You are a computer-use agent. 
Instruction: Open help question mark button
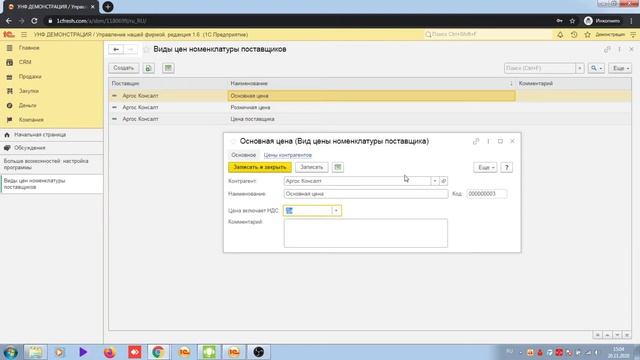tap(507, 167)
